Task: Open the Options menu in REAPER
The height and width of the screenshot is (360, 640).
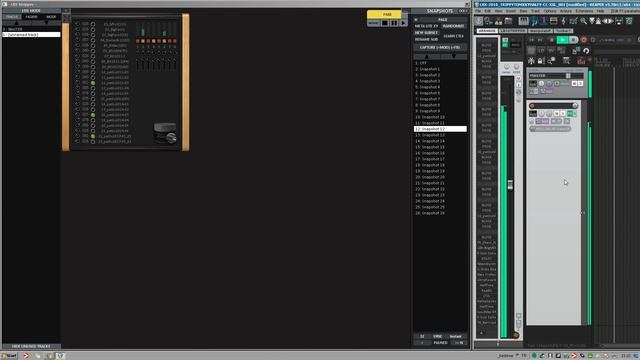Action: coord(550,11)
